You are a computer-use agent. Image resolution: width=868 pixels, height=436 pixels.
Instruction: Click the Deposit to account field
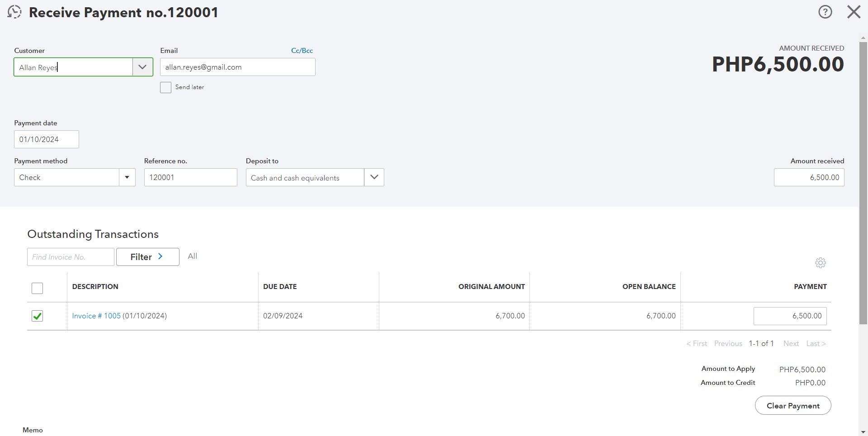coord(305,177)
